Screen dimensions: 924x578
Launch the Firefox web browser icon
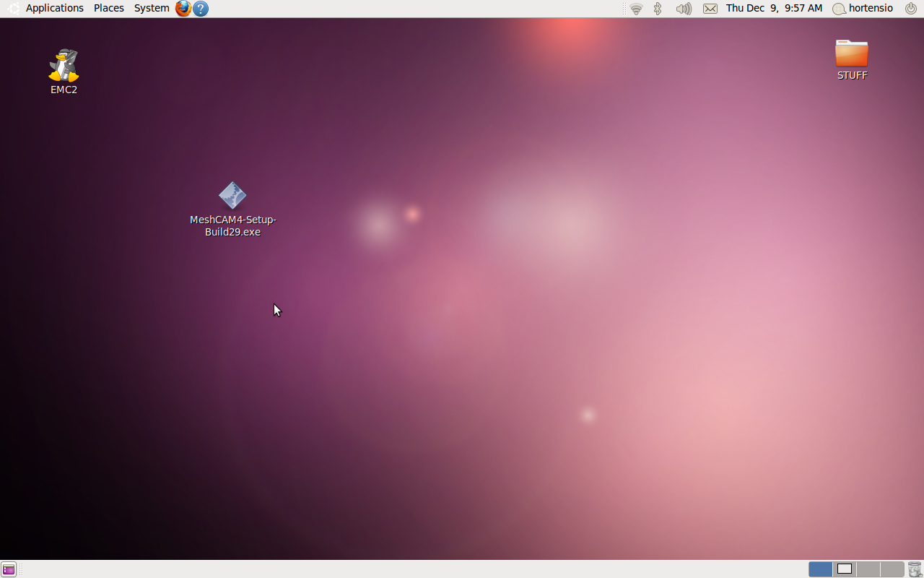coord(183,9)
